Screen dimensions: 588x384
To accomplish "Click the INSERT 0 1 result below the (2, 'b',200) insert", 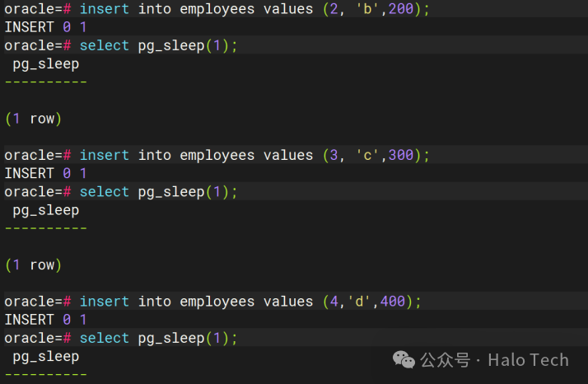I will 45,27.
